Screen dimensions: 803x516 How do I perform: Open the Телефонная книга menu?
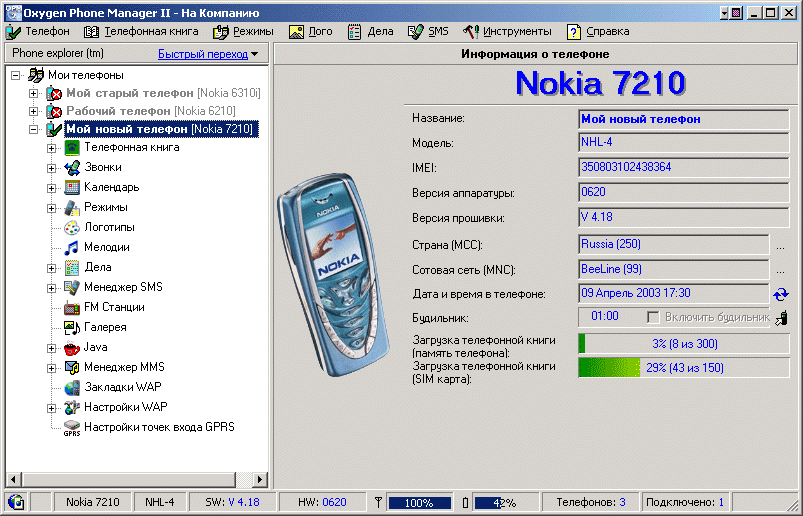[141, 32]
